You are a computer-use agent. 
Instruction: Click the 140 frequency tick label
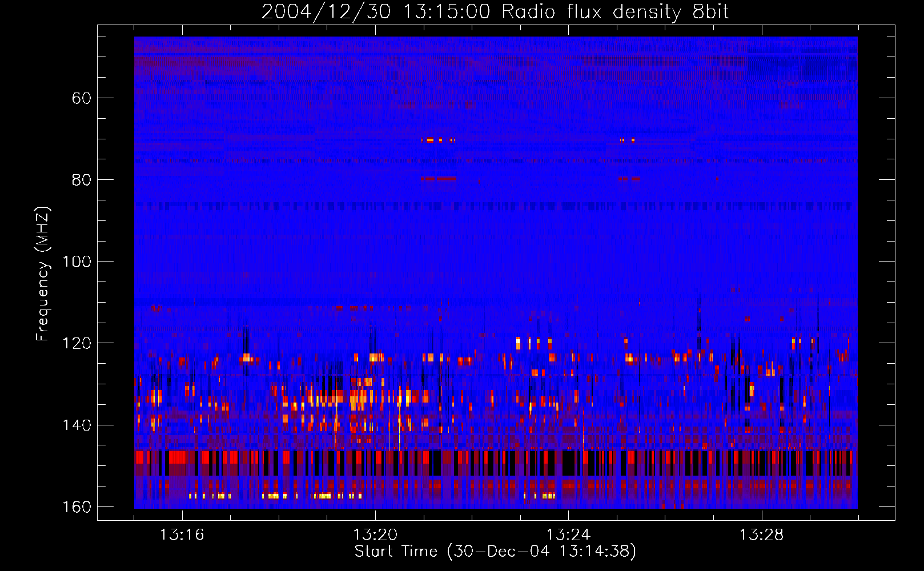pyautogui.click(x=77, y=425)
